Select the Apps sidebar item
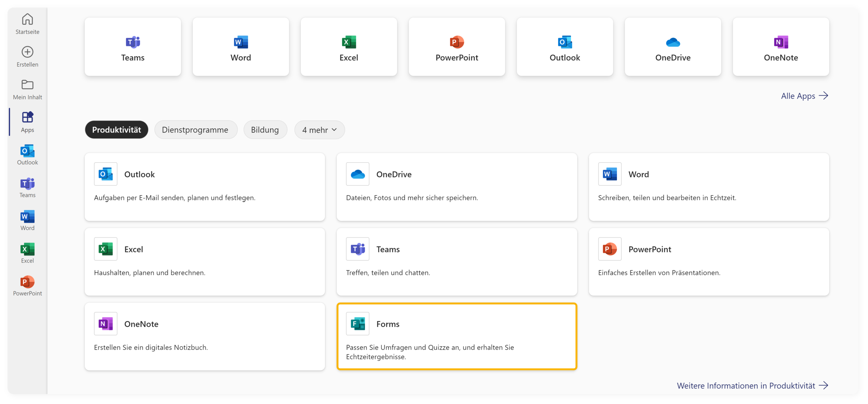 tap(27, 122)
